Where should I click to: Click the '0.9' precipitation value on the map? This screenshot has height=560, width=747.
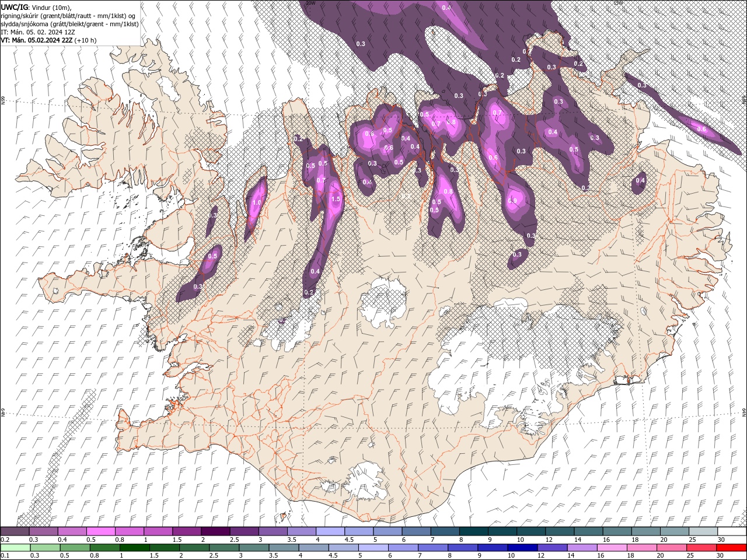513,200
